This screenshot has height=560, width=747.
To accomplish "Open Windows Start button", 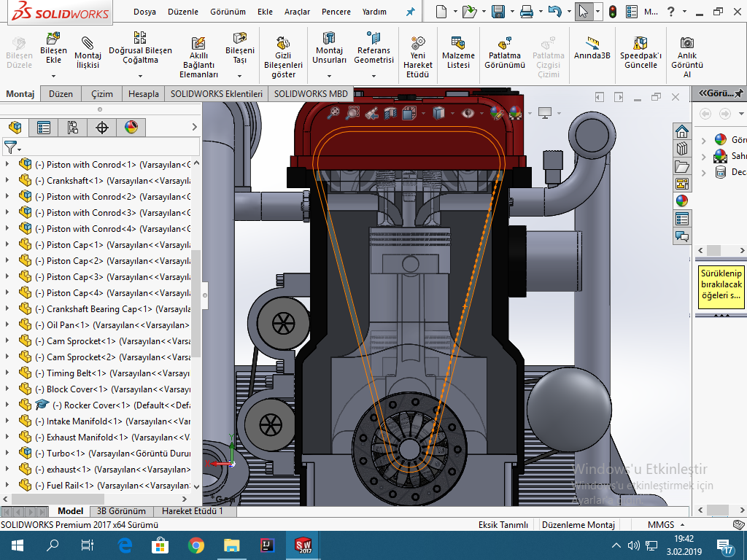I will (x=18, y=545).
